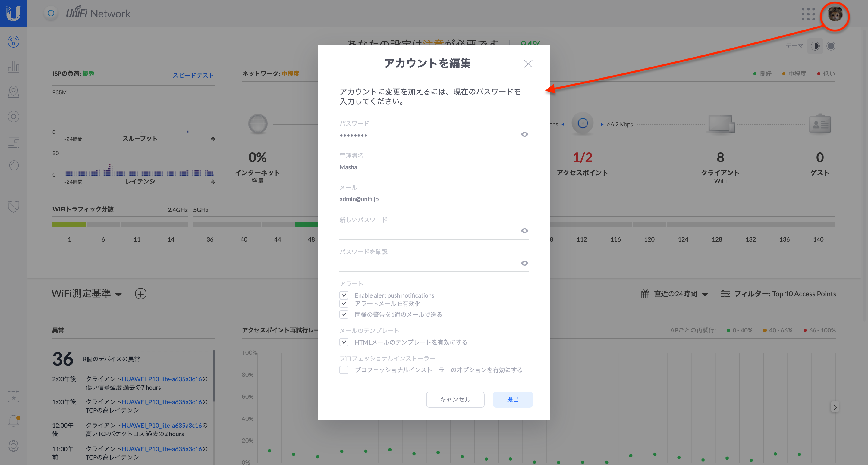Click the guest ID card icon
Viewport: 868px width, 465px height.
[820, 123]
